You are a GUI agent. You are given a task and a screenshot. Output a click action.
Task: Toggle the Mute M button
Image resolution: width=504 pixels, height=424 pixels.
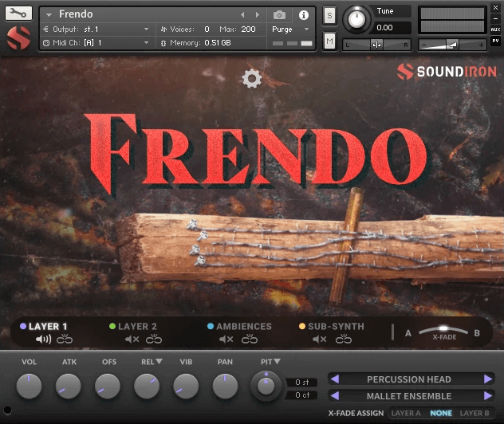point(329,40)
